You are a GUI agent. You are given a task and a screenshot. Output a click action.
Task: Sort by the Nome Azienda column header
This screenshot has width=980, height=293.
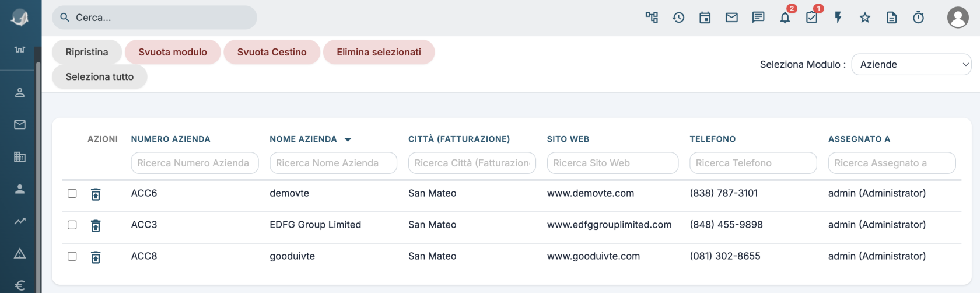coord(303,139)
